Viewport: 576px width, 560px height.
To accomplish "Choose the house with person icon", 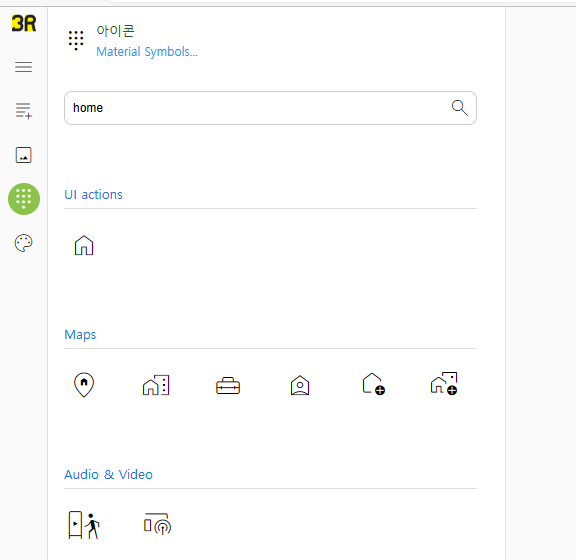I will click(300, 385).
